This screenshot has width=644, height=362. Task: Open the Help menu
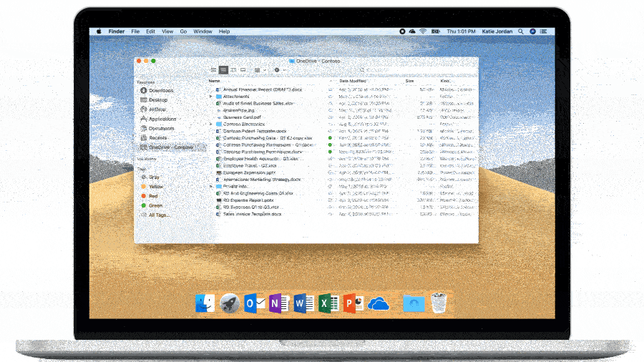pyautogui.click(x=224, y=31)
